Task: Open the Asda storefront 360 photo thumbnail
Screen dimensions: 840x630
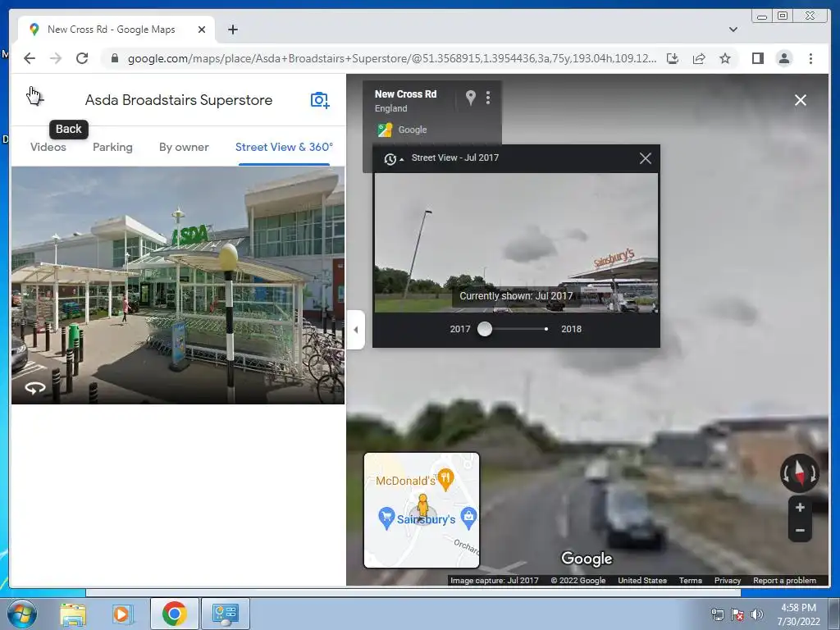Action: pos(178,285)
